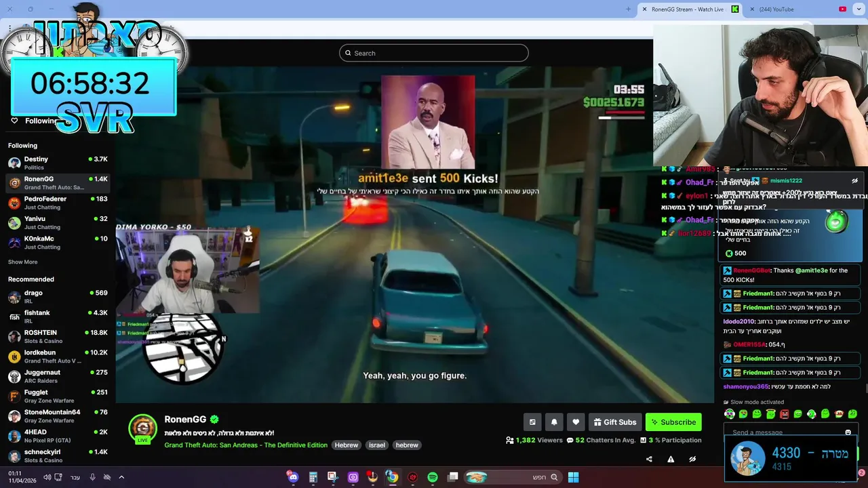868x488 pixels.
Task: Open fishtank channel in Recommended
Action: click(x=58, y=317)
